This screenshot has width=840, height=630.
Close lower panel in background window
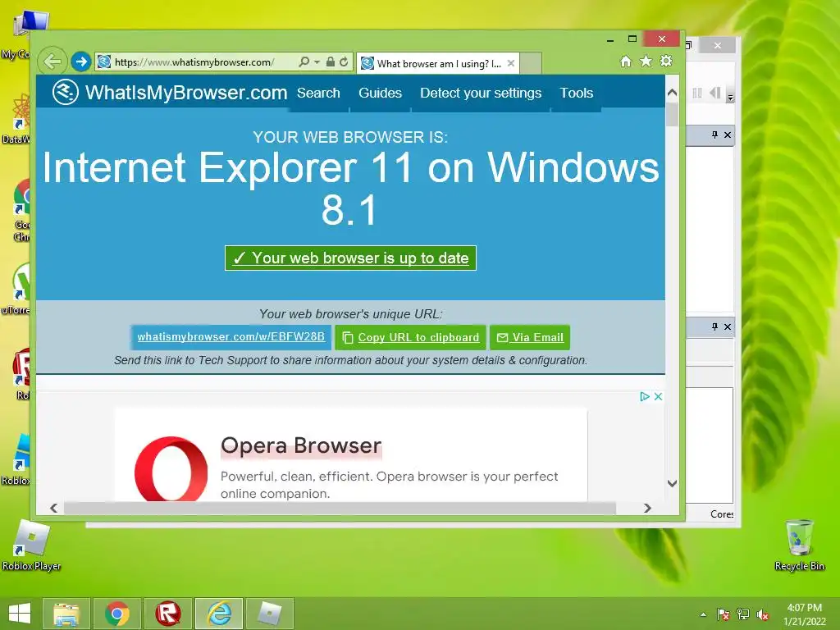pyautogui.click(x=728, y=326)
